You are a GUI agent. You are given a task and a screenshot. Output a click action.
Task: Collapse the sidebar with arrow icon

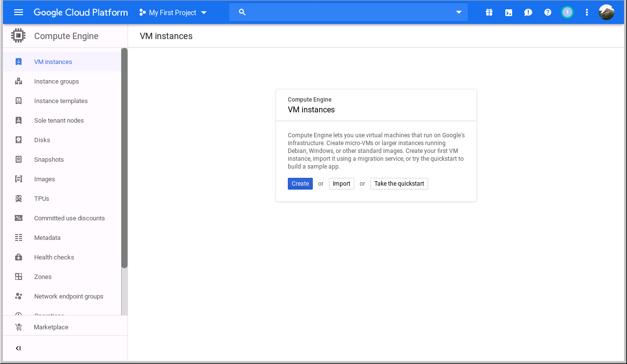click(18, 348)
